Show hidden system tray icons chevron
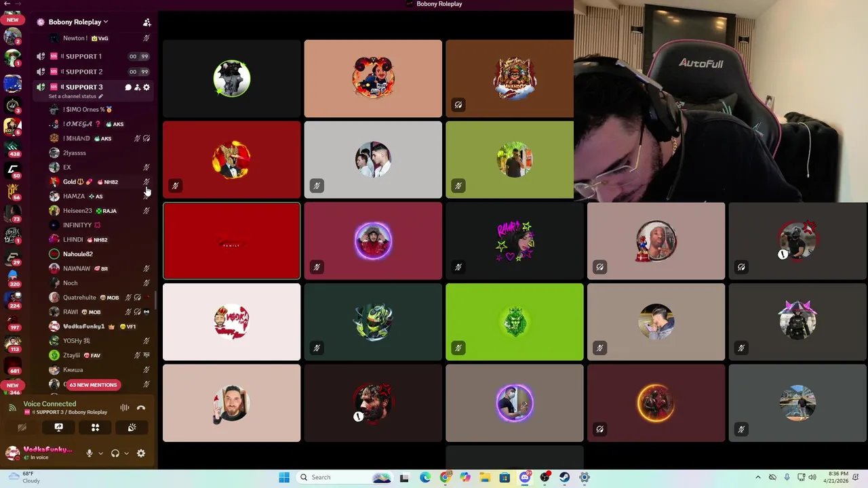Viewport: 868px width, 488px height. (x=757, y=477)
